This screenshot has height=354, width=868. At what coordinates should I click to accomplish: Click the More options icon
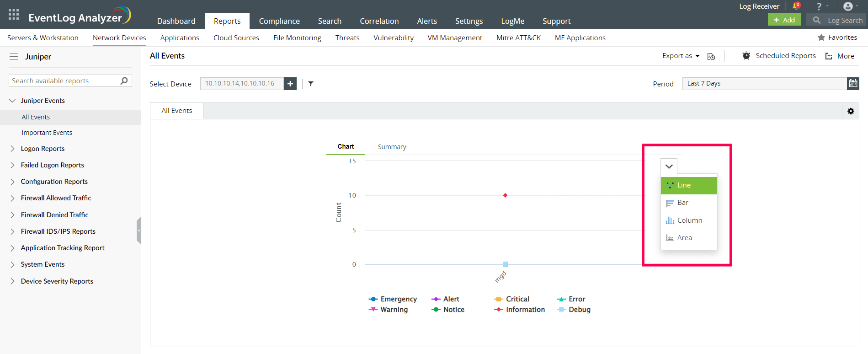829,56
